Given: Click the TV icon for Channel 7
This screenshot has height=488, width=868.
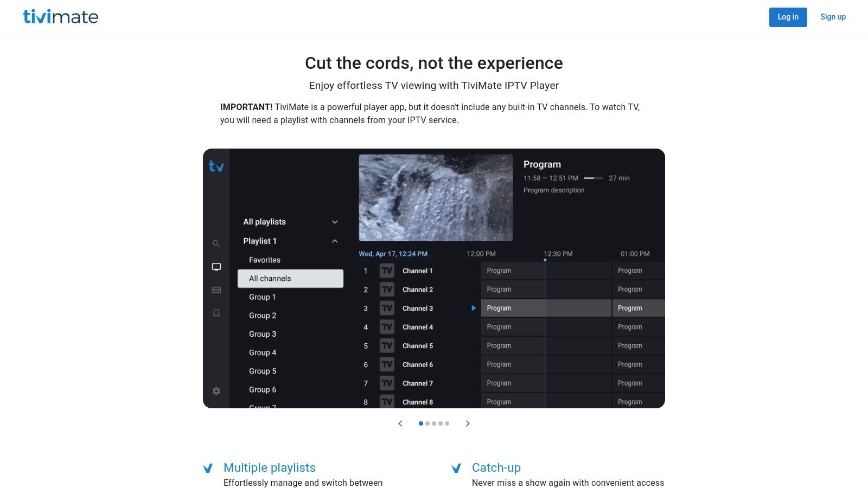Looking at the screenshot, I should [387, 383].
